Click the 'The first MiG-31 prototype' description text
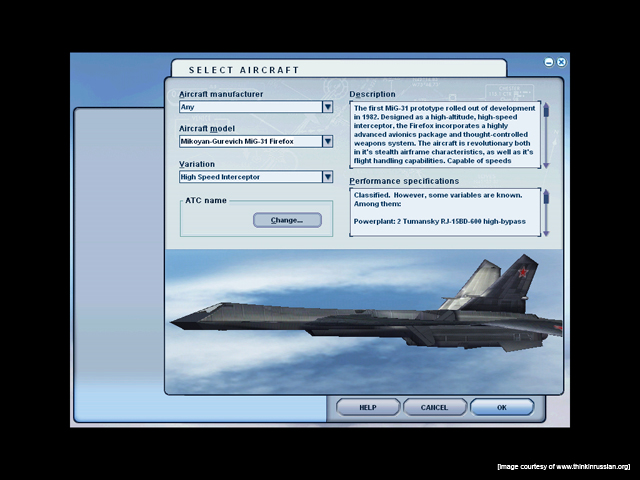Image resolution: width=640 pixels, height=480 pixels. point(399,108)
